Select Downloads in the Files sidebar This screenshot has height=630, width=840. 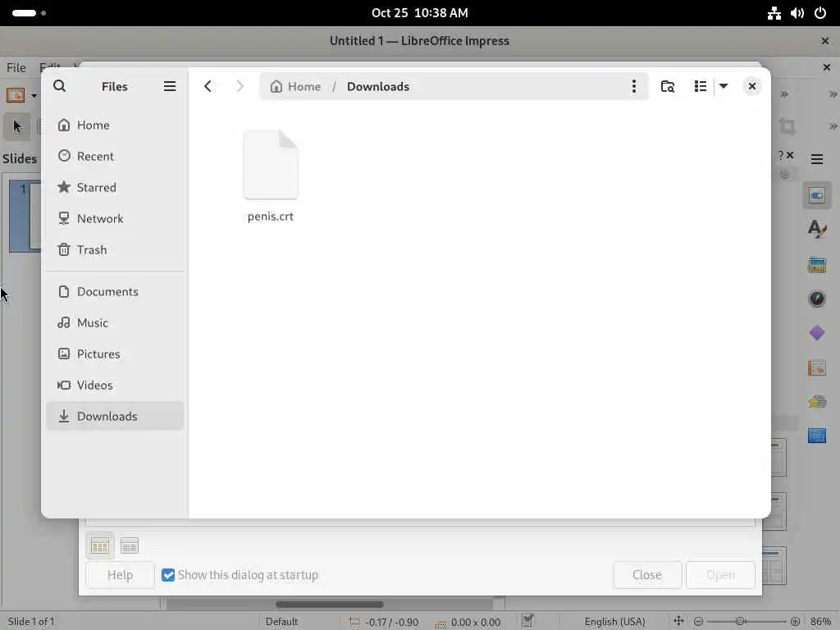115,416
